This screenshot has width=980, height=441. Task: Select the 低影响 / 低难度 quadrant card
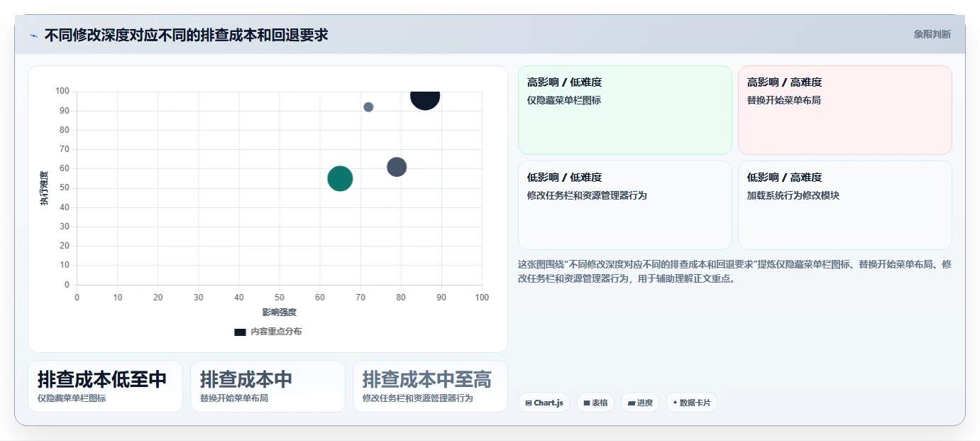[x=624, y=205]
